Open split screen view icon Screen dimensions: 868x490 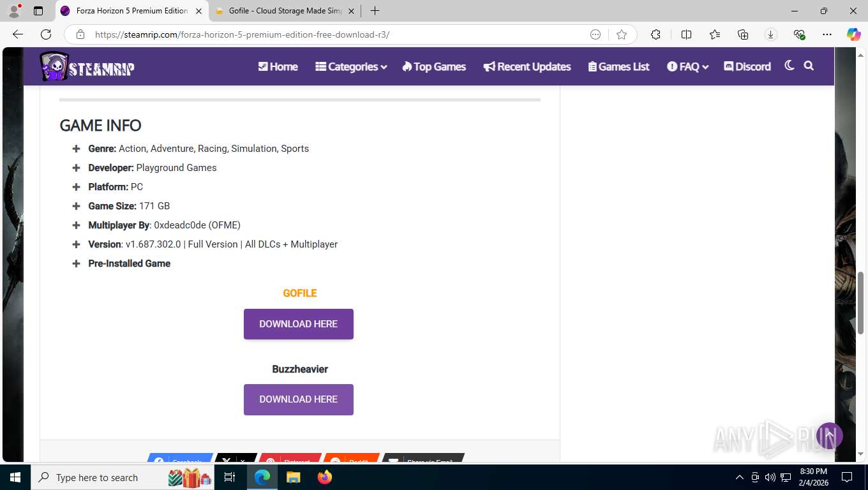(x=687, y=34)
